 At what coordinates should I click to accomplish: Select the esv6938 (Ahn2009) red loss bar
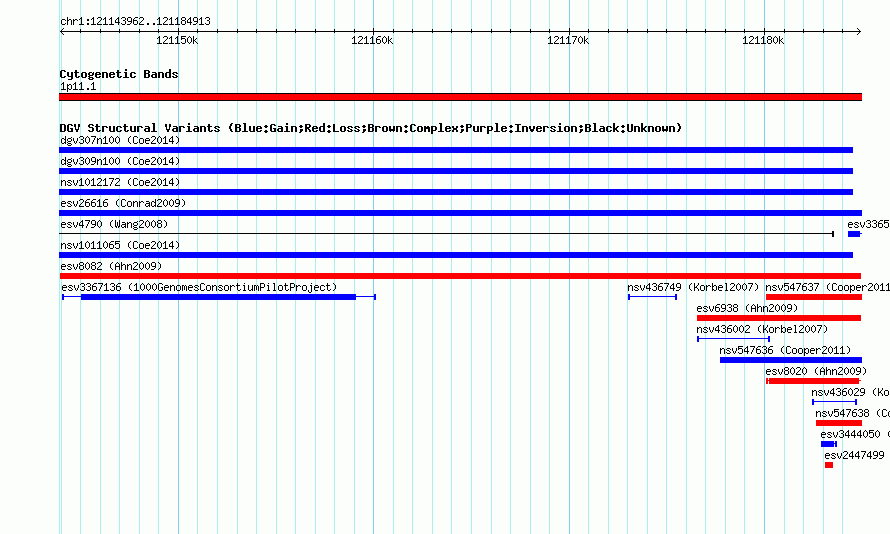tap(779, 318)
